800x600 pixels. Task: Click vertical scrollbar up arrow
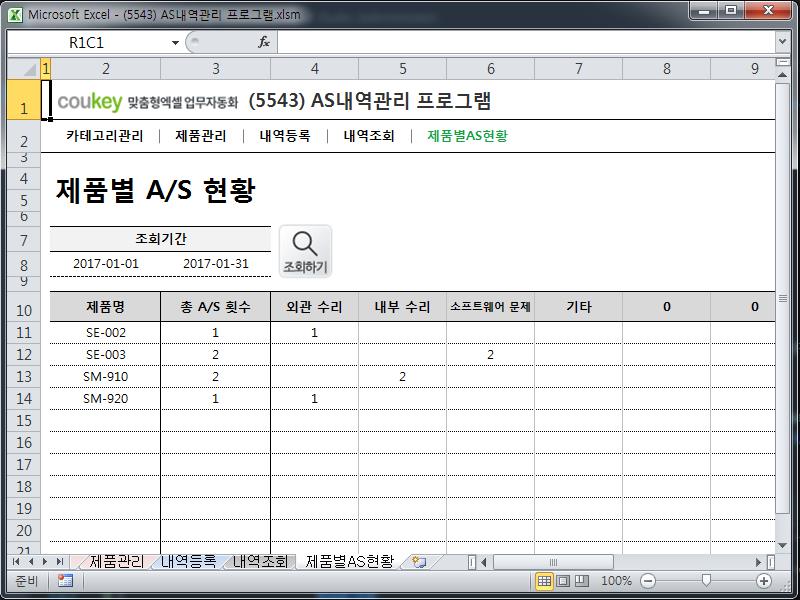(782, 74)
